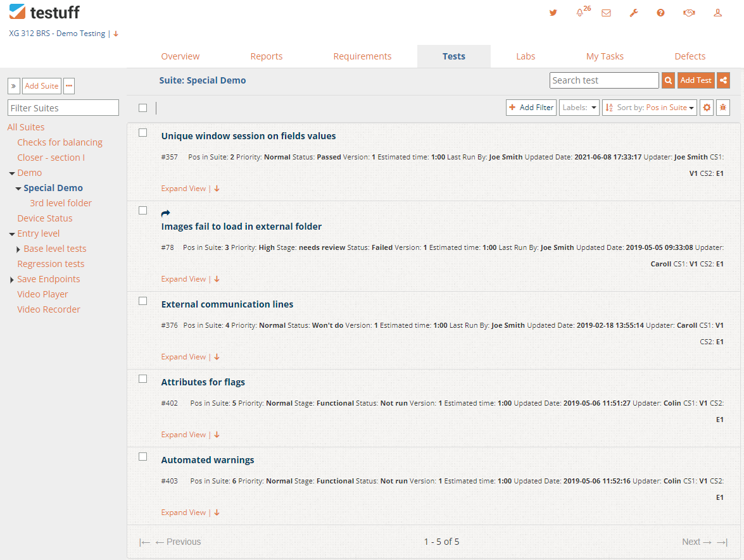Viewport: 744px width, 560px height.
Task: Open test title External communication lines
Action: coord(227,304)
